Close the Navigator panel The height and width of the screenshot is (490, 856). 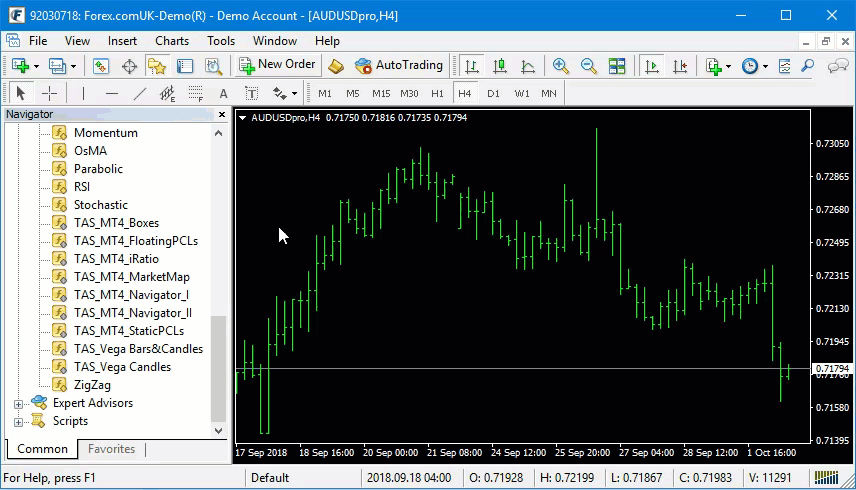[x=222, y=115]
